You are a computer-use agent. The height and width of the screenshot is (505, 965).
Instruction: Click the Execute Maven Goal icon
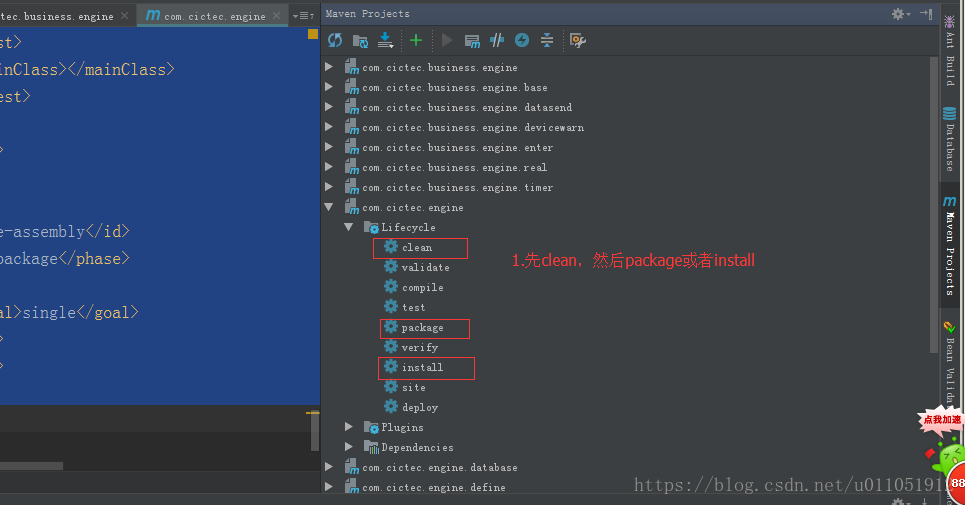[472, 41]
